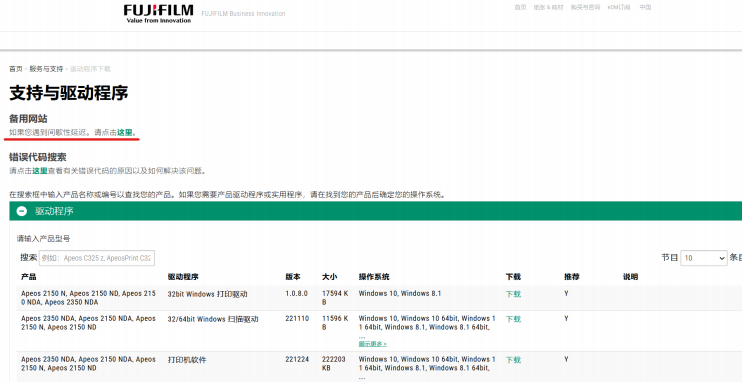Click 这里 link under 错误代码搜索
742x382 pixels.
(40, 171)
